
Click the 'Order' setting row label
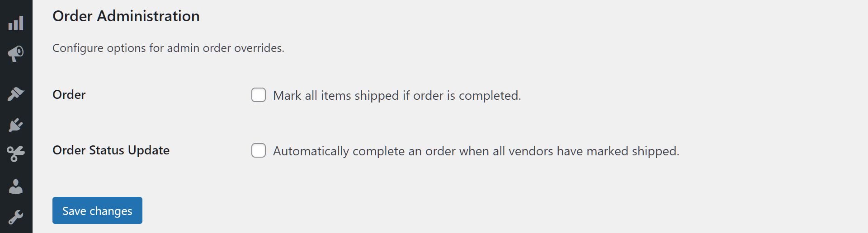pyautogui.click(x=69, y=95)
